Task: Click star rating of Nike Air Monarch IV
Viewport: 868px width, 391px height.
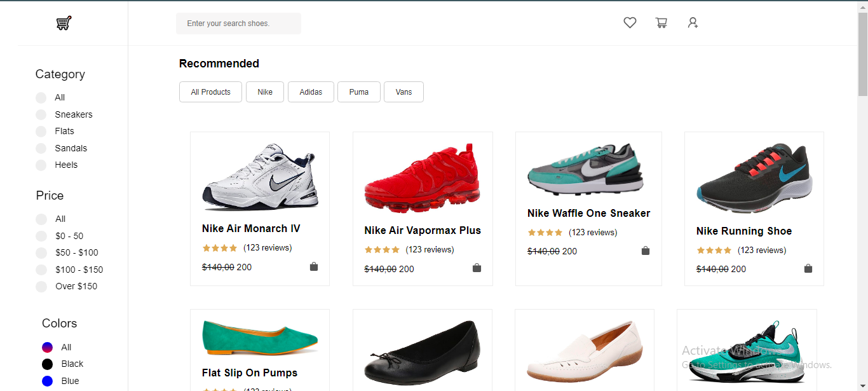Action: 220,248
